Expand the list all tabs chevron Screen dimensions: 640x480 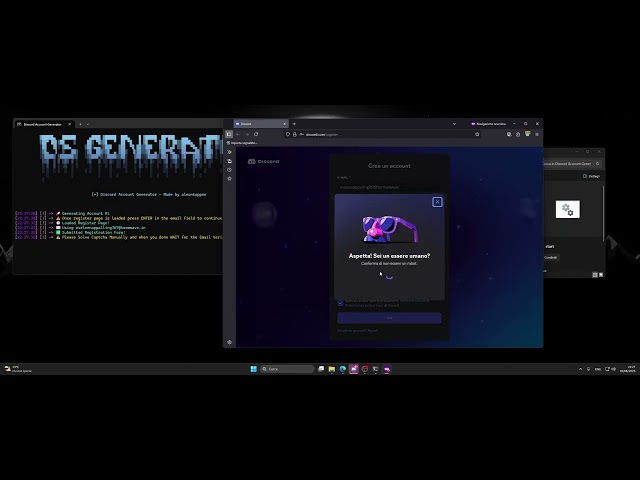pyautogui.click(x=454, y=124)
